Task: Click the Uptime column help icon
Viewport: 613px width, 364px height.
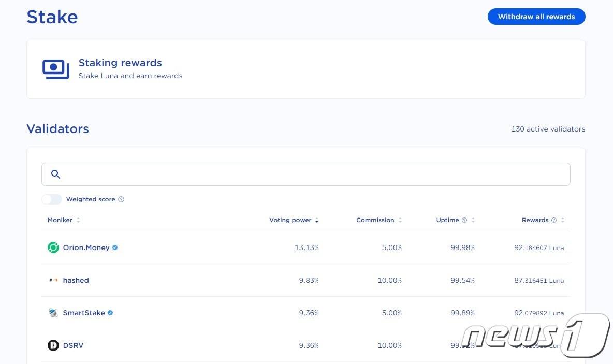Action: click(464, 220)
